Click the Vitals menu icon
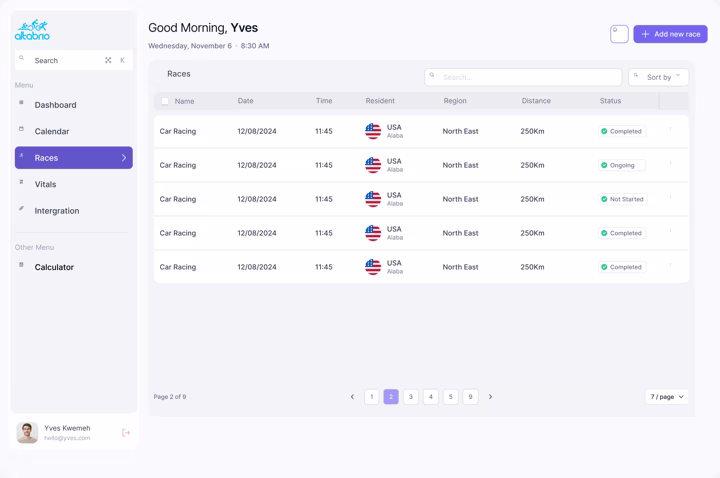720x478 pixels. [x=21, y=182]
